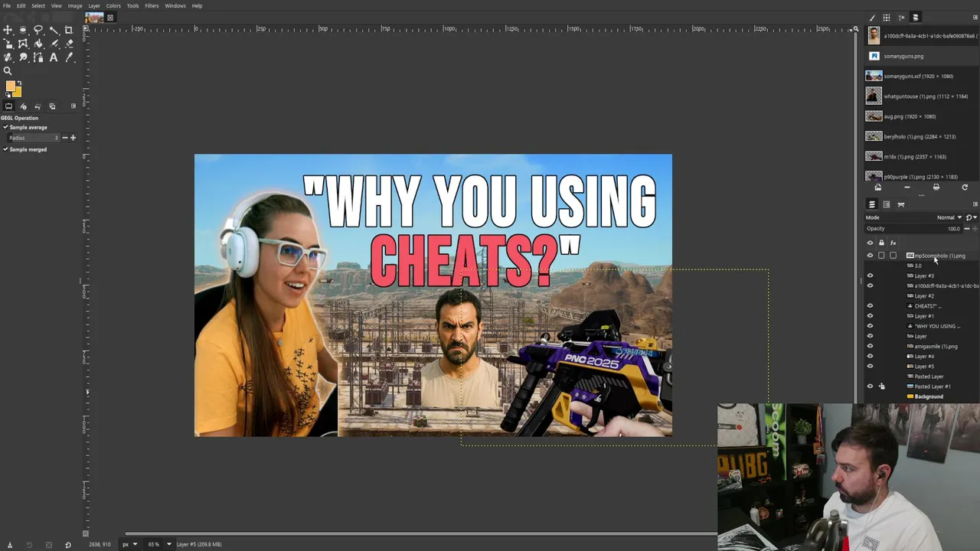Select somanyguns.xcf in the images list

(x=922, y=77)
